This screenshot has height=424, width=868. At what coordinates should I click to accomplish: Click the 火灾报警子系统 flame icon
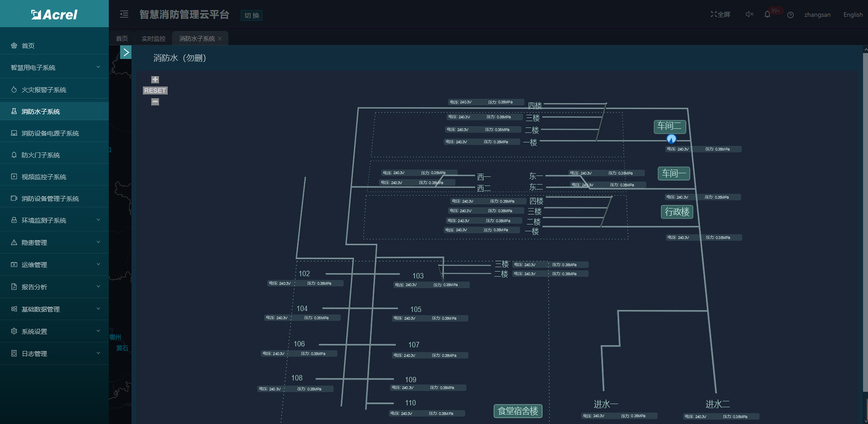[x=14, y=90]
